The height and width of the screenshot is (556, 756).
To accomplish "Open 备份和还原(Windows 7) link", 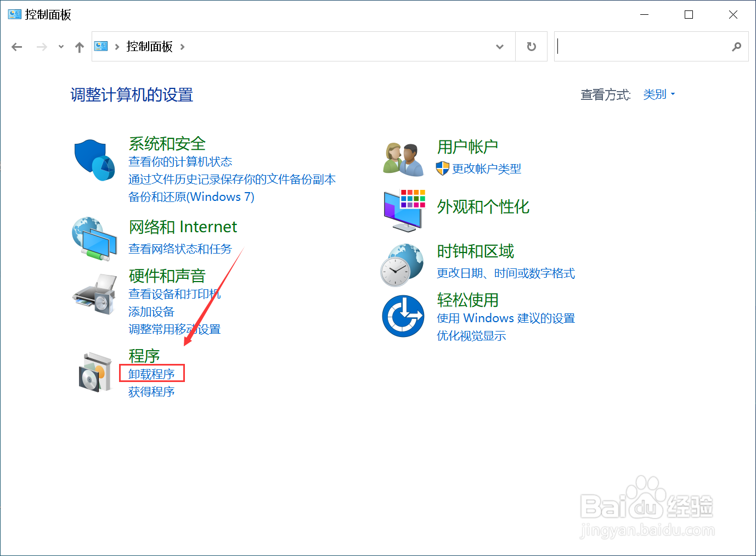I will click(x=191, y=197).
